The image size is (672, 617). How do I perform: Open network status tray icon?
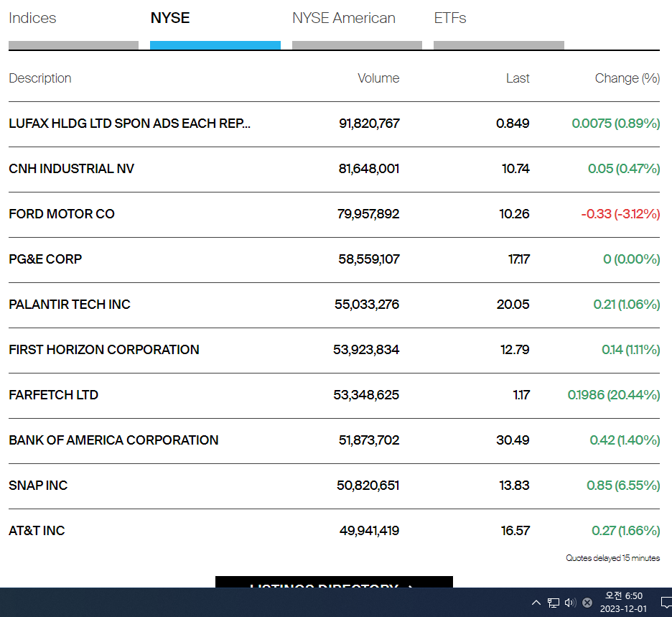(x=554, y=603)
